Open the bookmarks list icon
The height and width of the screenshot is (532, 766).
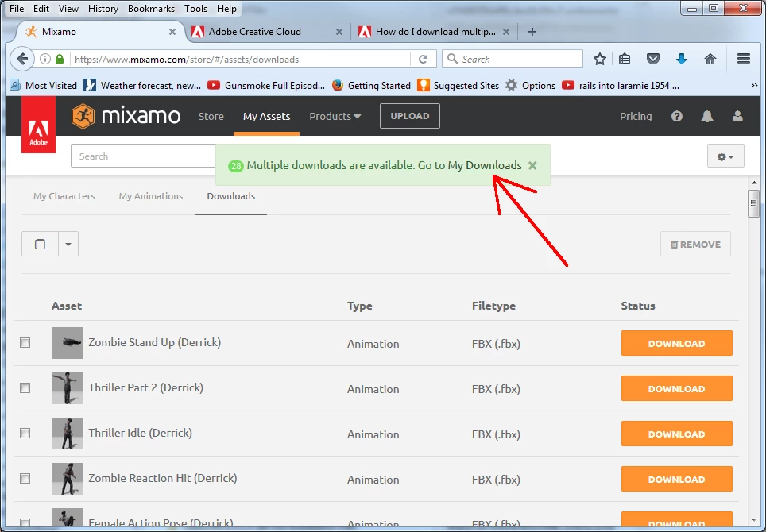tap(625, 59)
